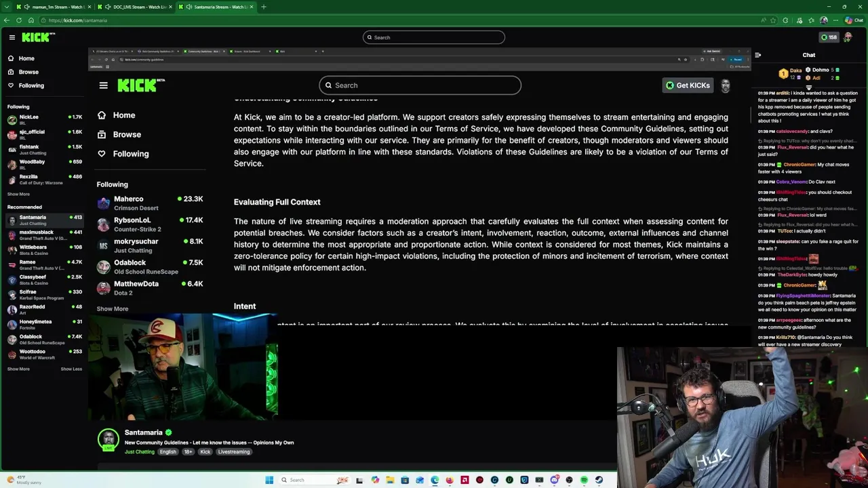
Task: Reload the current page
Action: point(19,20)
